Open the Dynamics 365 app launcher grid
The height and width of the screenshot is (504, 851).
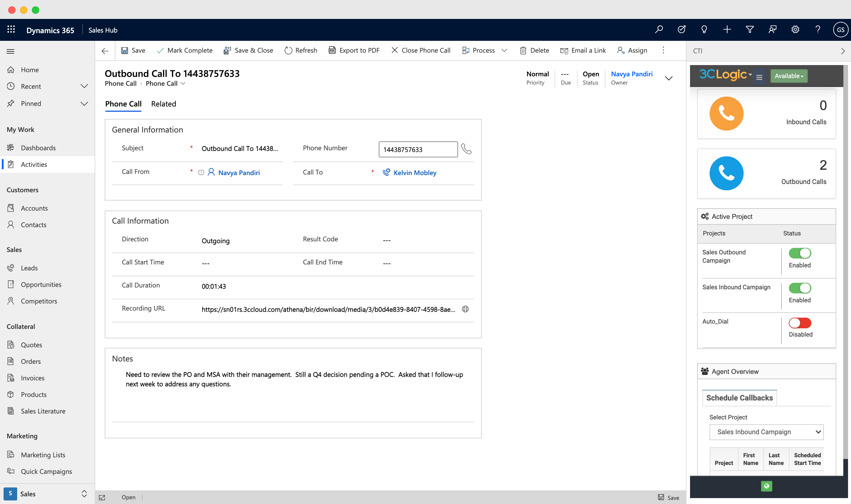11,30
